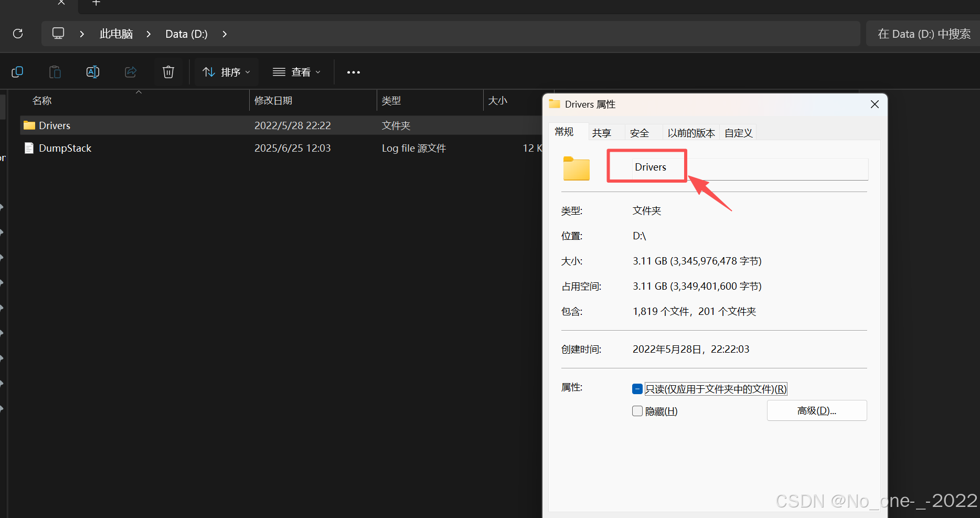Click 此电脑 in the address bar
Screen dimensions: 980x518
click(116, 34)
